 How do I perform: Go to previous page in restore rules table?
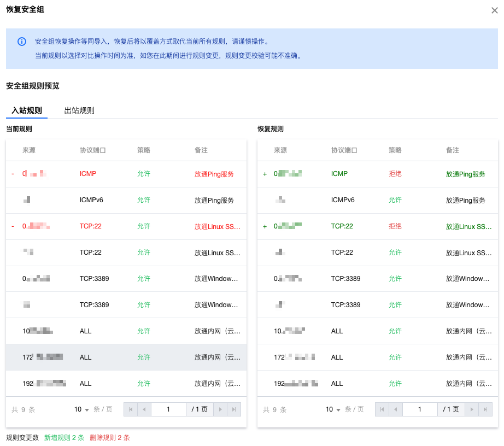396,409
